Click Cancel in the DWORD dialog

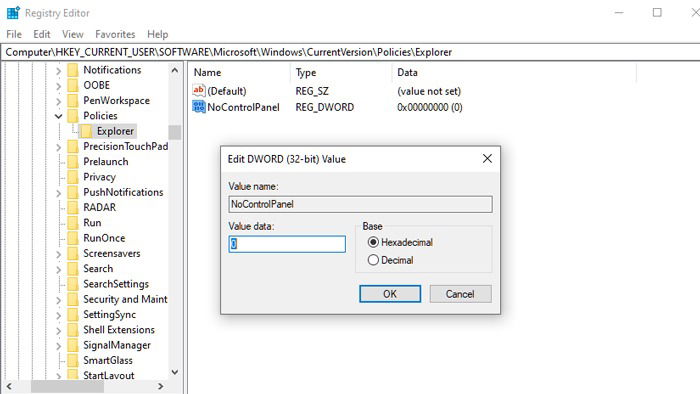tap(460, 294)
